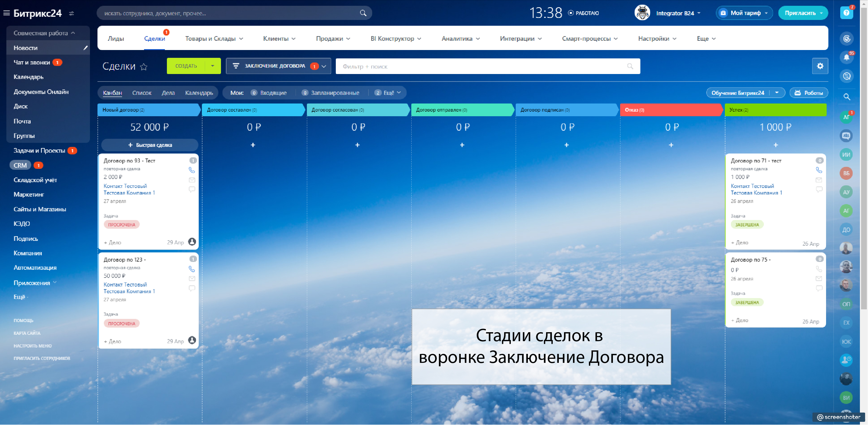This screenshot has width=868, height=425.
Task: Click the notifications bell icon
Action: click(846, 57)
